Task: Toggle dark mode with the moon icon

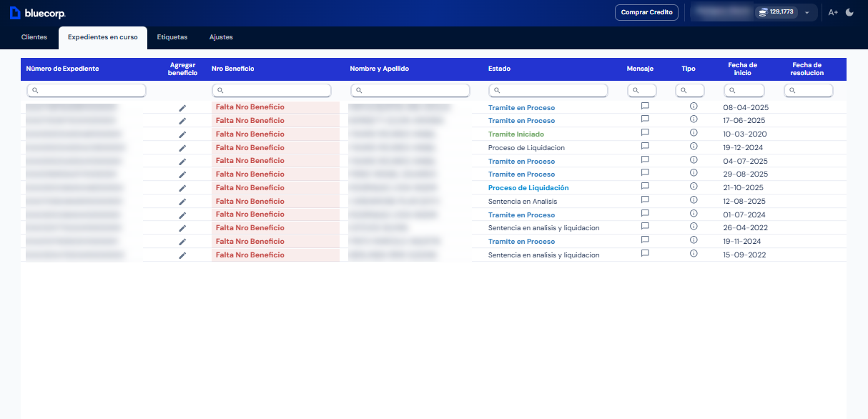Action: click(849, 12)
